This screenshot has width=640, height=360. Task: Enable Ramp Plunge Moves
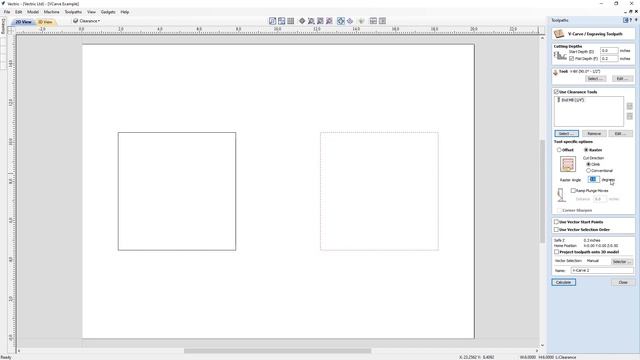pos(573,191)
